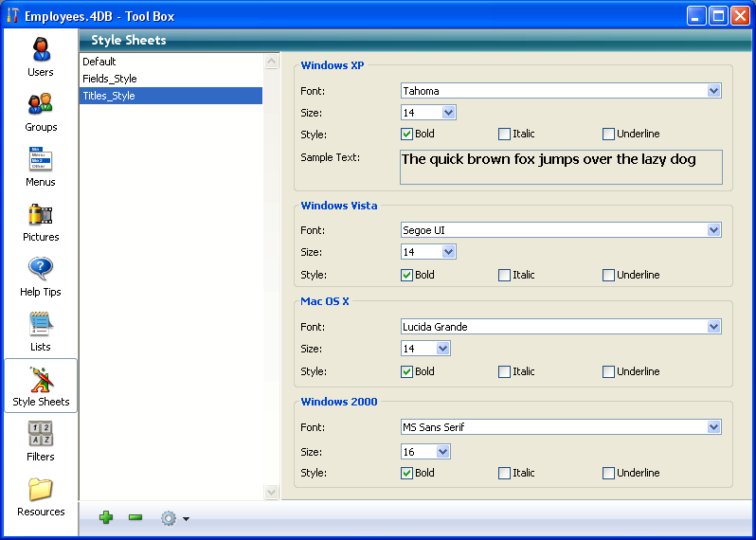
Task: Open the Windows XP Font dropdown
Action: 713,91
